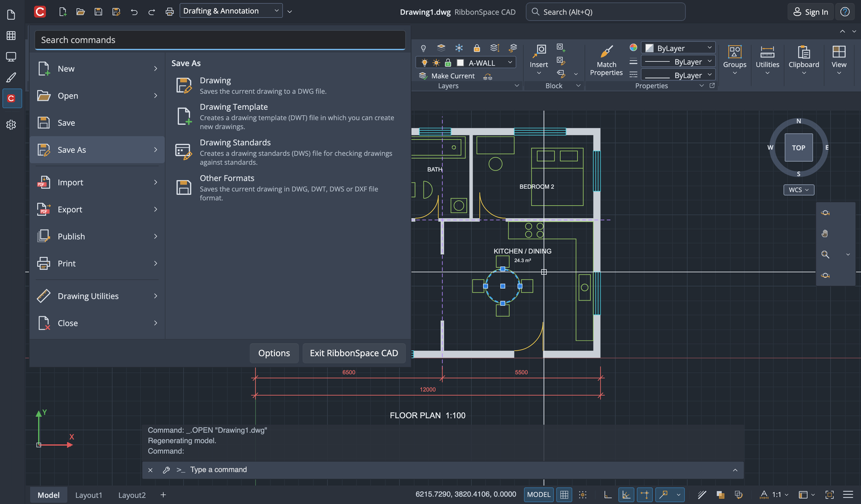Open the help question mark icon
Viewport: 861px width, 504px height.
point(845,11)
